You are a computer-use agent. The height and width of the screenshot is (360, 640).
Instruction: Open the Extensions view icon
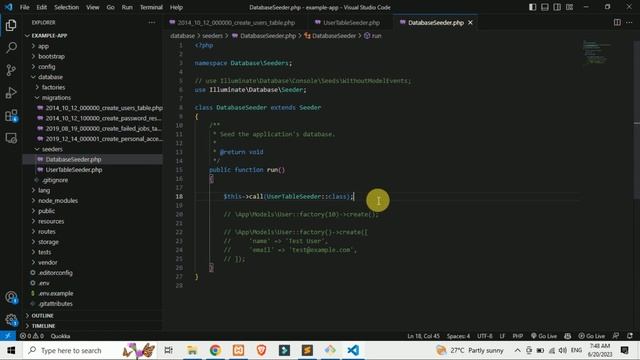[11, 116]
